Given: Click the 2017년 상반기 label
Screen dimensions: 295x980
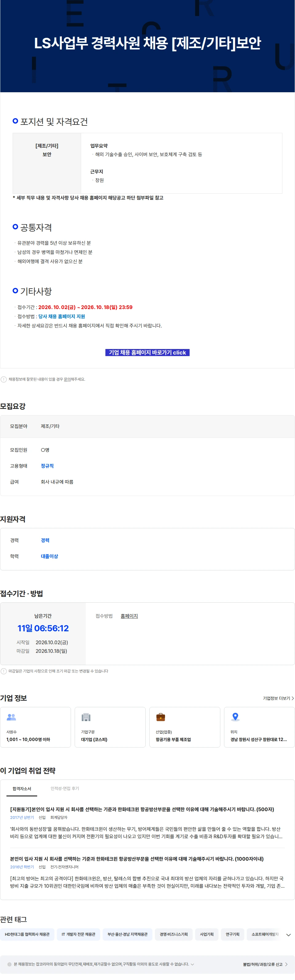Looking at the screenshot, I should point(22,817).
